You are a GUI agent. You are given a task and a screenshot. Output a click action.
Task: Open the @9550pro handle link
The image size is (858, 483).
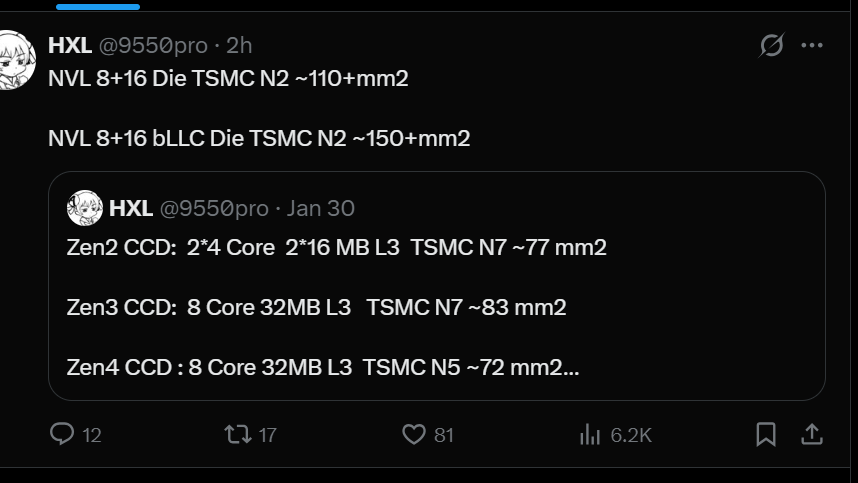tap(153, 45)
